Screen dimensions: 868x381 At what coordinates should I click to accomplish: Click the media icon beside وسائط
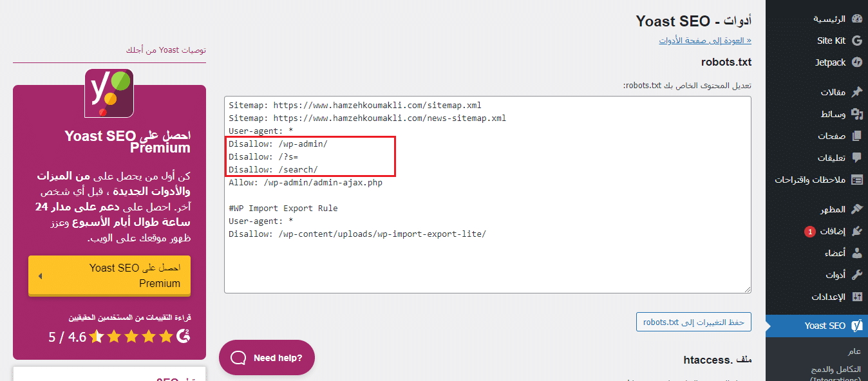coord(856,114)
